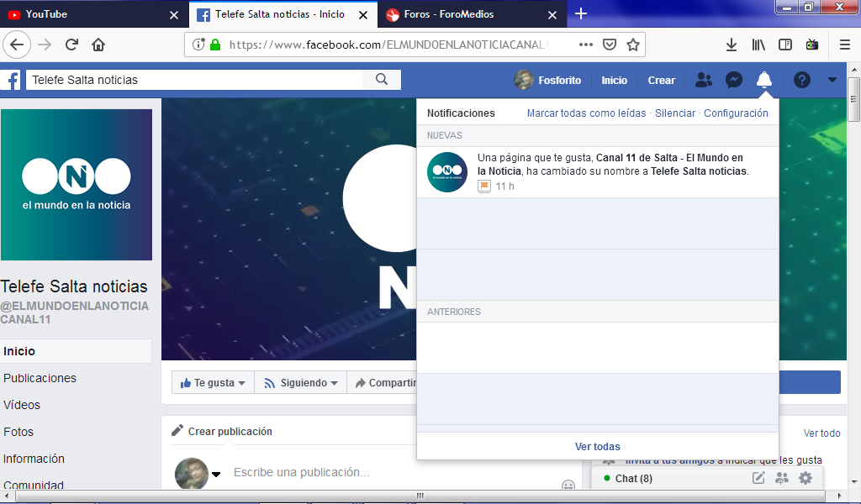Click the Ver todo link
Image resolution: width=861 pixels, height=504 pixels.
tap(822, 433)
